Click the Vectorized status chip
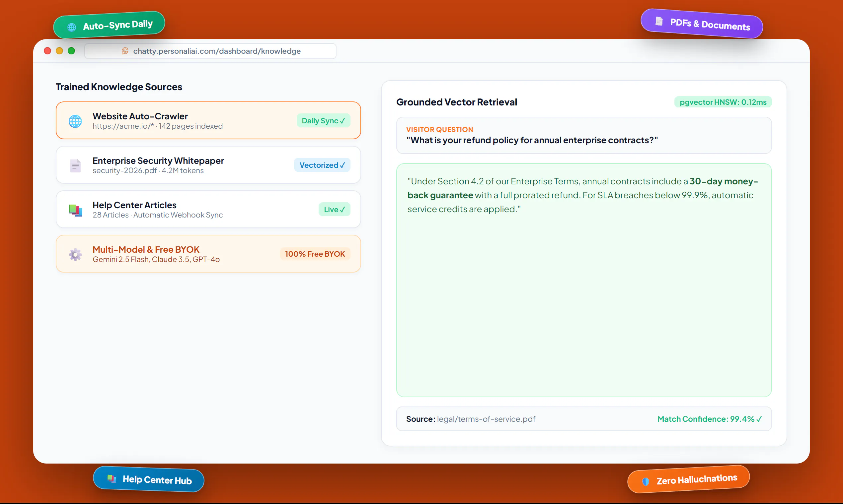This screenshot has height=504, width=843. (322, 165)
